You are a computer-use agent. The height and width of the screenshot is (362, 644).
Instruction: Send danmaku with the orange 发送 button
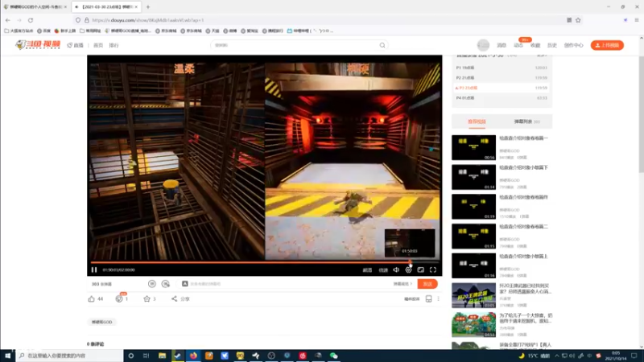point(427,284)
